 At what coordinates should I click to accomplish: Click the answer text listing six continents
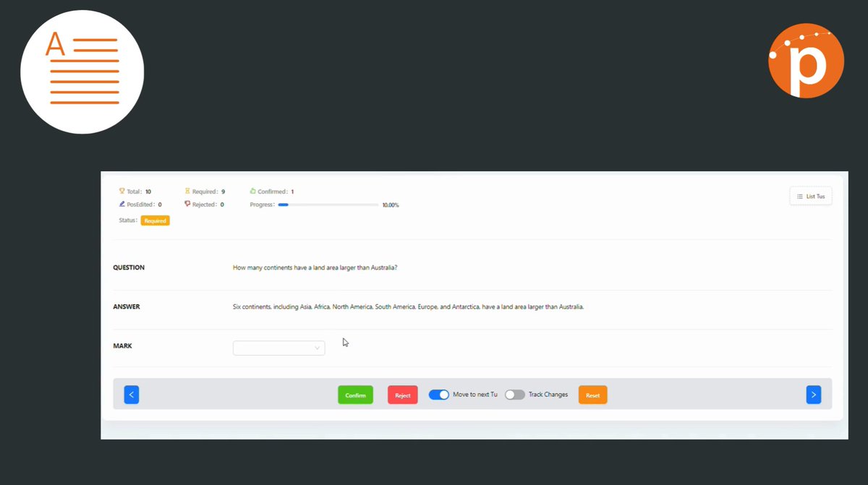click(x=408, y=307)
